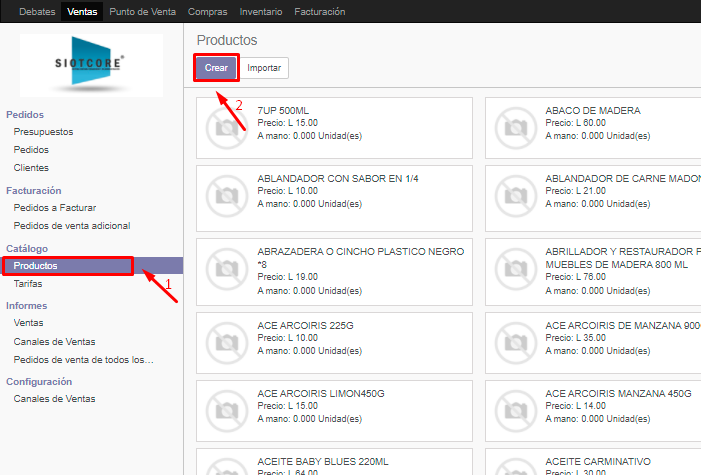This screenshot has height=475, width=701.
Task: Click ABRAZADERA O CINCHO product image icon
Action: (x=227, y=270)
